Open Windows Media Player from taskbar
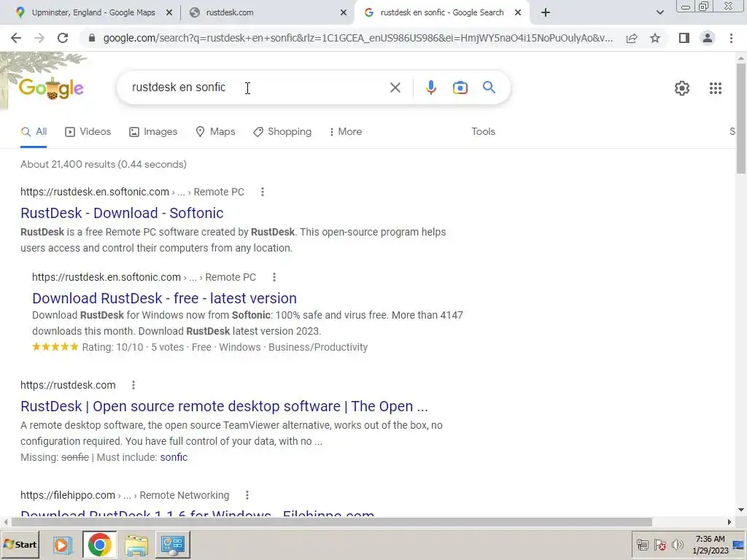This screenshot has width=747, height=560. pyautogui.click(x=62, y=544)
